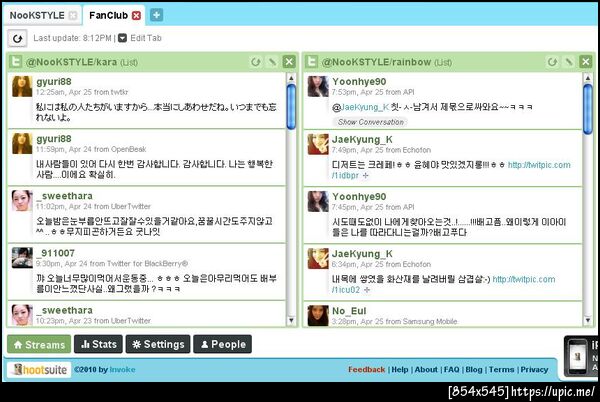Open the Settings section

(158, 344)
